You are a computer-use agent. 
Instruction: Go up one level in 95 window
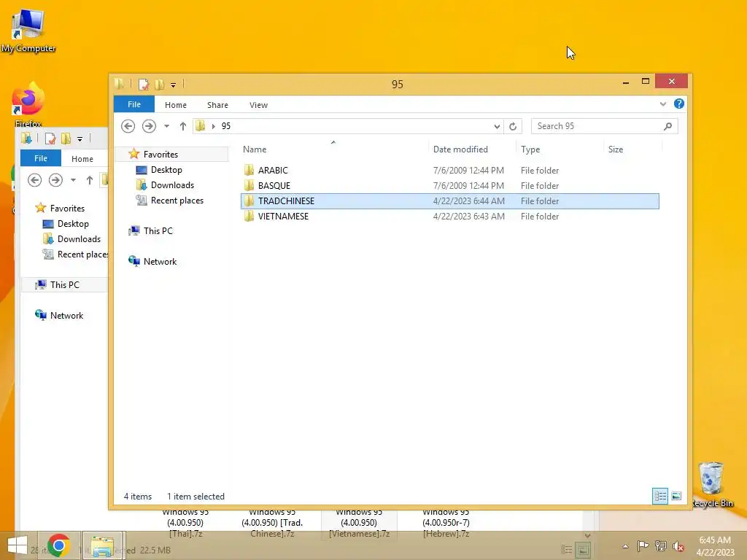coord(183,125)
